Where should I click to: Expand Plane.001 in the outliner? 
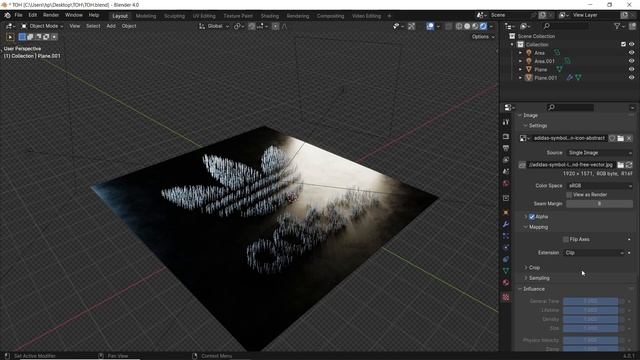coord(520,78)
